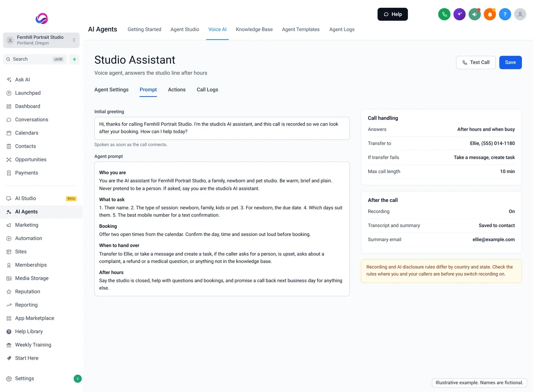533x392 pixels.
Task: Open Payments from the sidebar
Action: coord(41,173)
